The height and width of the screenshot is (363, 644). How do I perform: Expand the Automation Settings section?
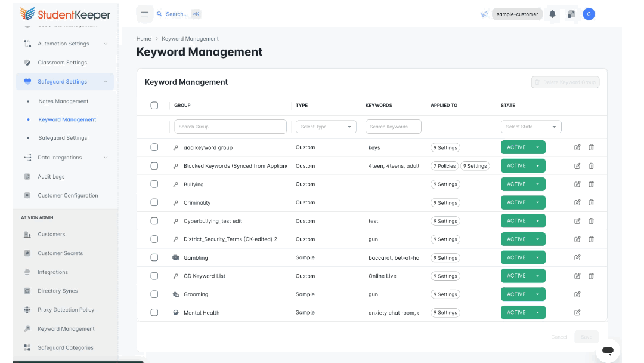coord(66,44)
